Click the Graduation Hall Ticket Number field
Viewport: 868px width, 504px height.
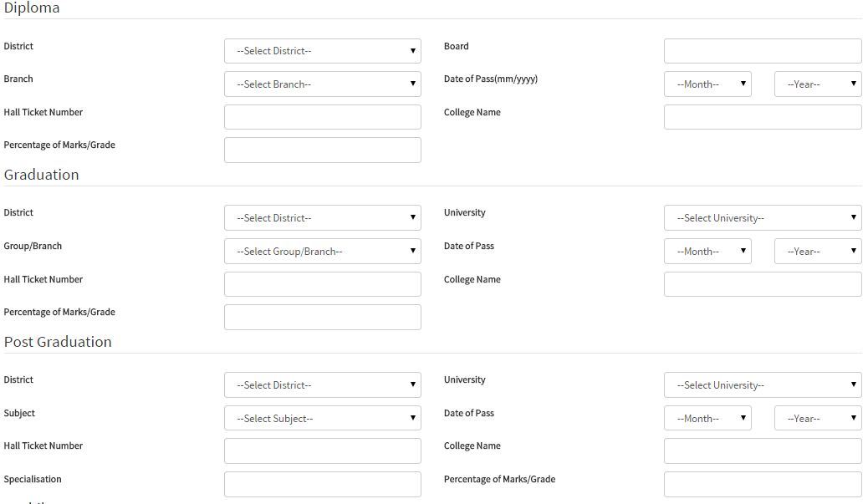coord(322,284)
